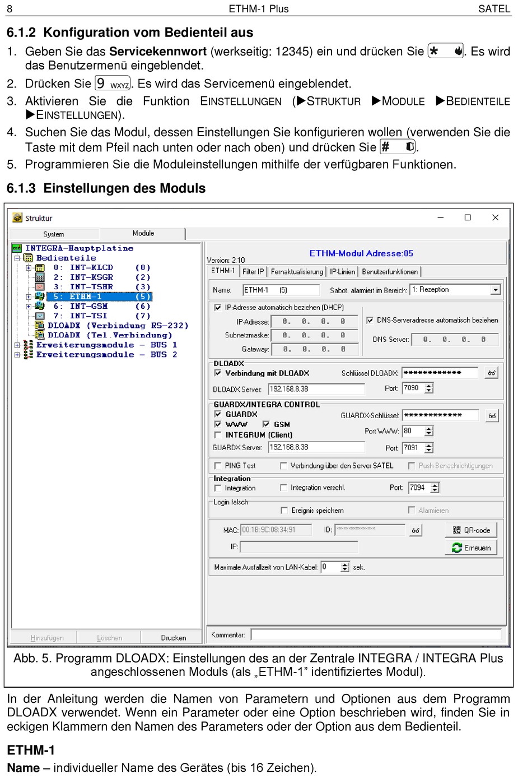Click the INTEGRA-Hauptplatine board icon
This screenshot has height=783, width=532.
[x=17, y=248]
